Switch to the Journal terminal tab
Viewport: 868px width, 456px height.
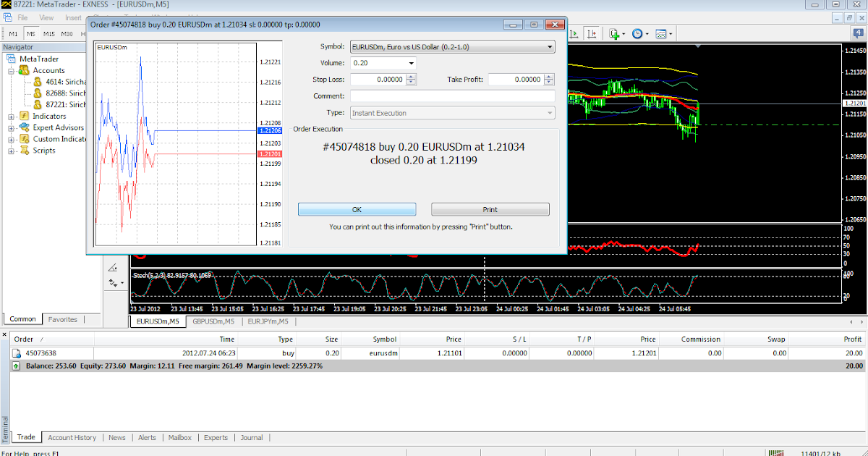[x=252, y=437]
